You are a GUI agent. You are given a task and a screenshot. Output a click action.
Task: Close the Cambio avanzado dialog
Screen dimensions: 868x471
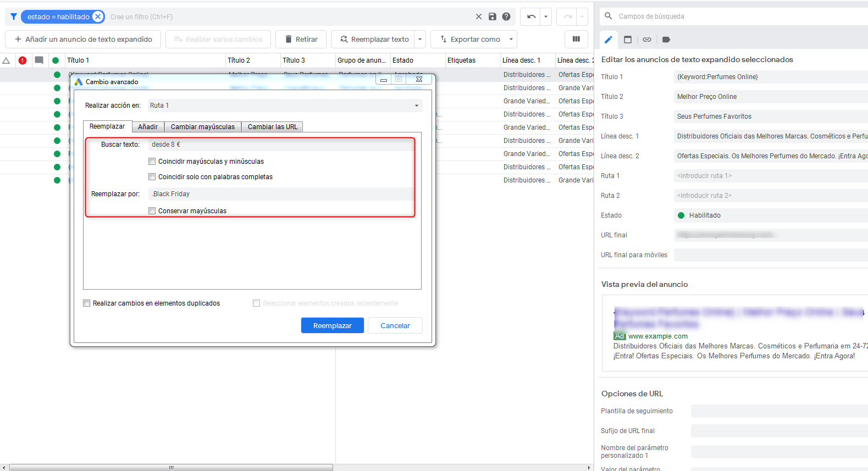click(x=419, y=80)
